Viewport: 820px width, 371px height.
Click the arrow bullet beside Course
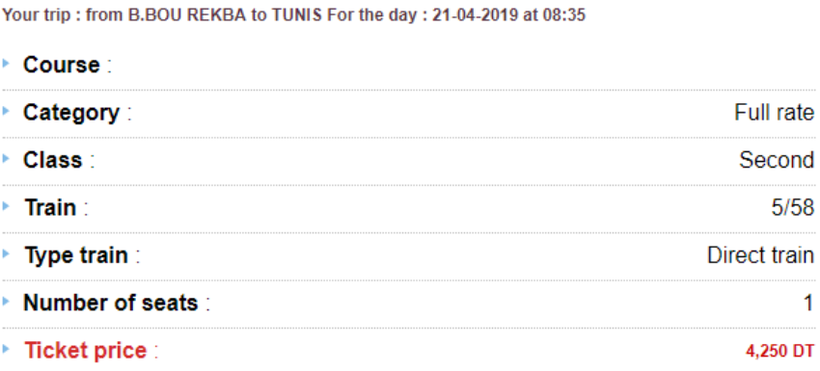pos(6,63)
